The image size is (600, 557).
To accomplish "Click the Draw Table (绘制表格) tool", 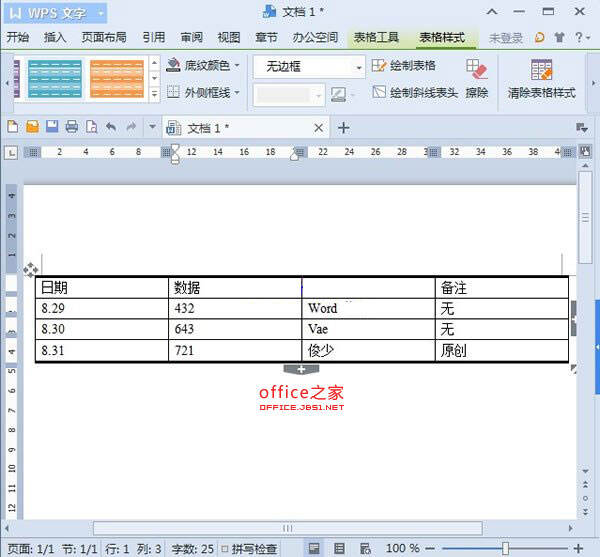I will coord(404,66).
